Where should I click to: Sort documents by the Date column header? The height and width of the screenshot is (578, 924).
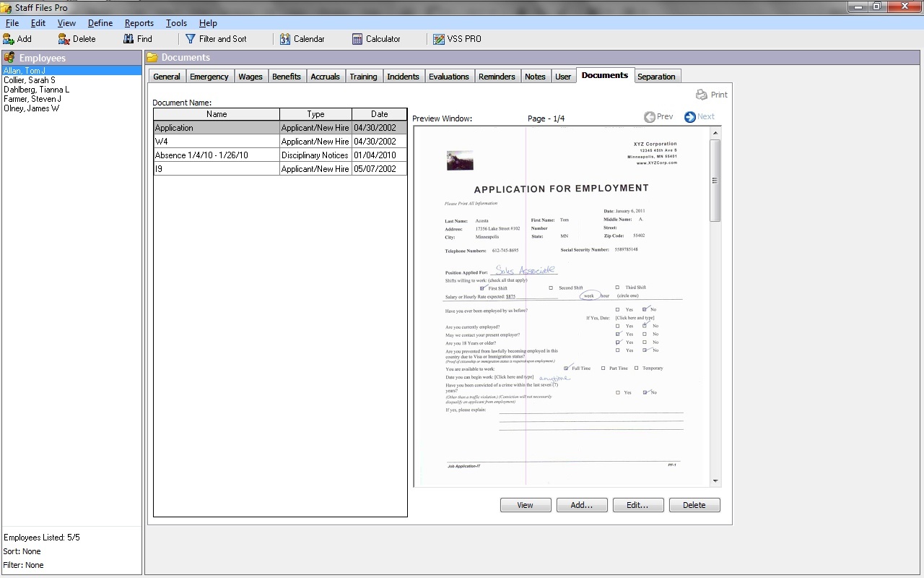point(380,114)
